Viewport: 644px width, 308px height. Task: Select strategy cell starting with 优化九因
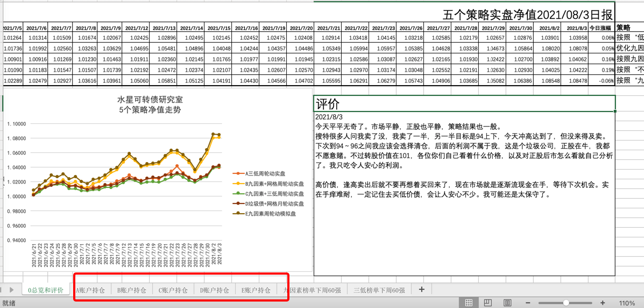pos(629,48)
